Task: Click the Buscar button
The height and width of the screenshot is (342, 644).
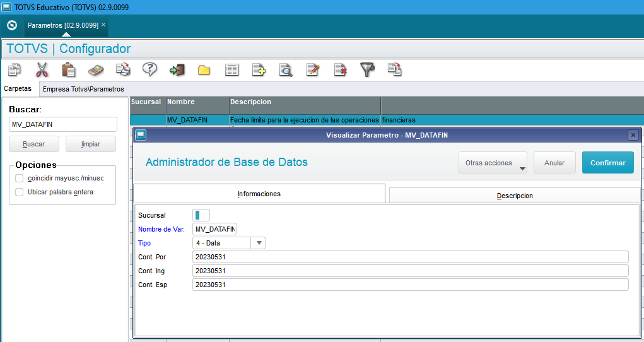Action: point(34,144)
